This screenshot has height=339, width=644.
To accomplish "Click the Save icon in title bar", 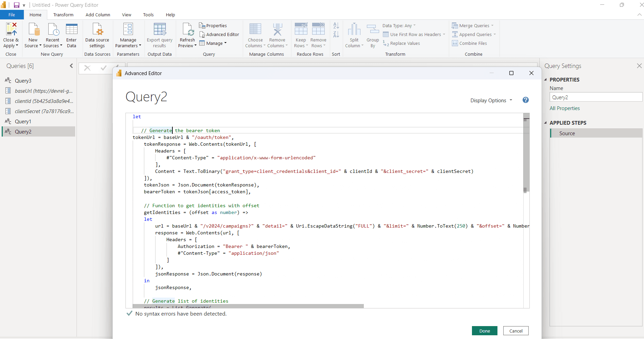I will 16,5.
